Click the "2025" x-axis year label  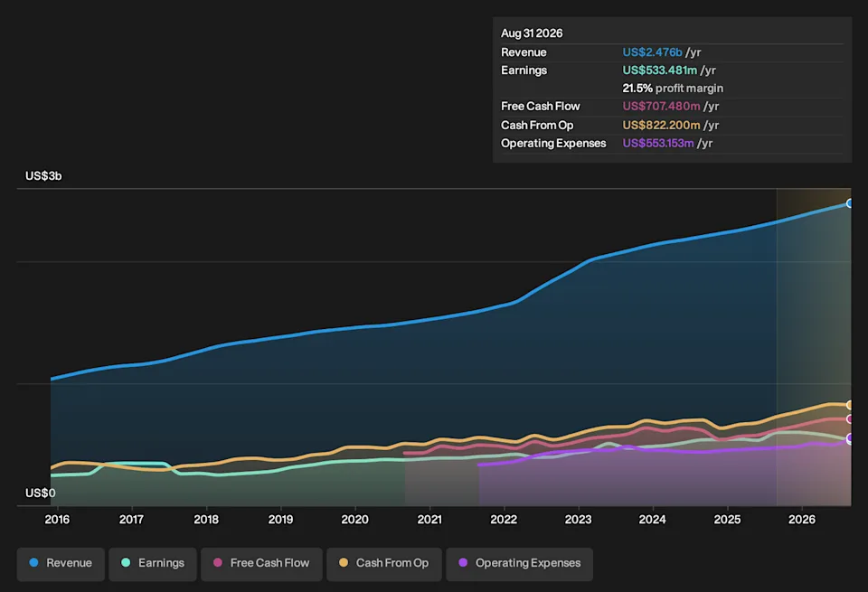pyautogui.click(x=727, y=520)
